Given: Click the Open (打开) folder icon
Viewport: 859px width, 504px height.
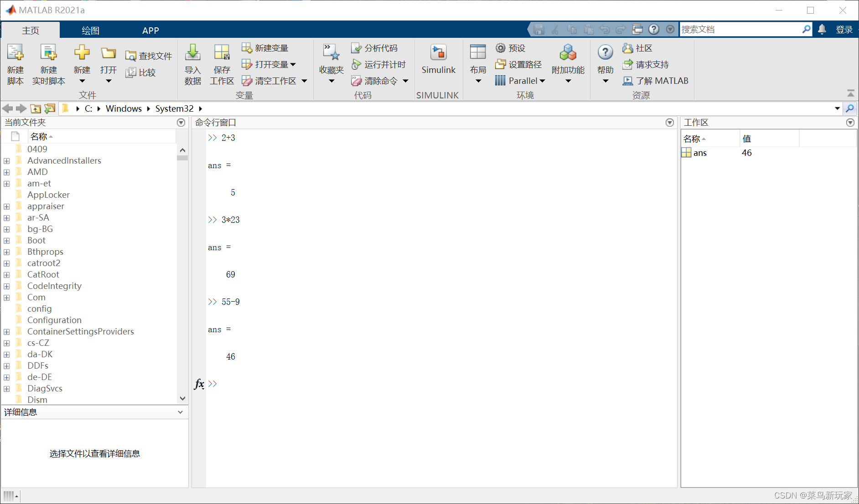Looking at the screenshot, I should (109, 53).
